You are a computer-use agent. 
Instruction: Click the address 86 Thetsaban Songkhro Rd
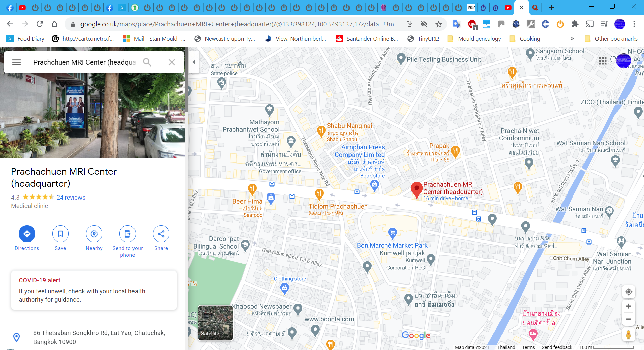[99, 337]
